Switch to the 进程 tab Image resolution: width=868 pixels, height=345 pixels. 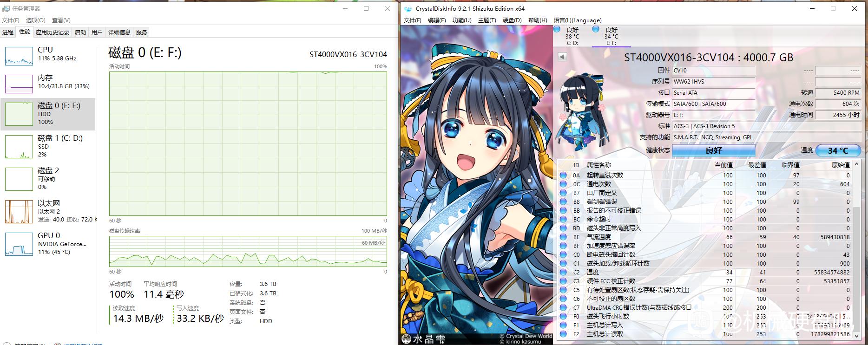tap(8, 32)
